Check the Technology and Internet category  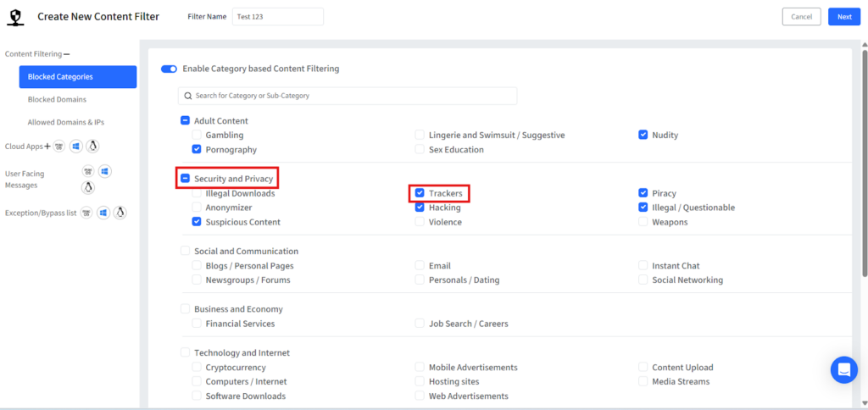coord(185,353)
